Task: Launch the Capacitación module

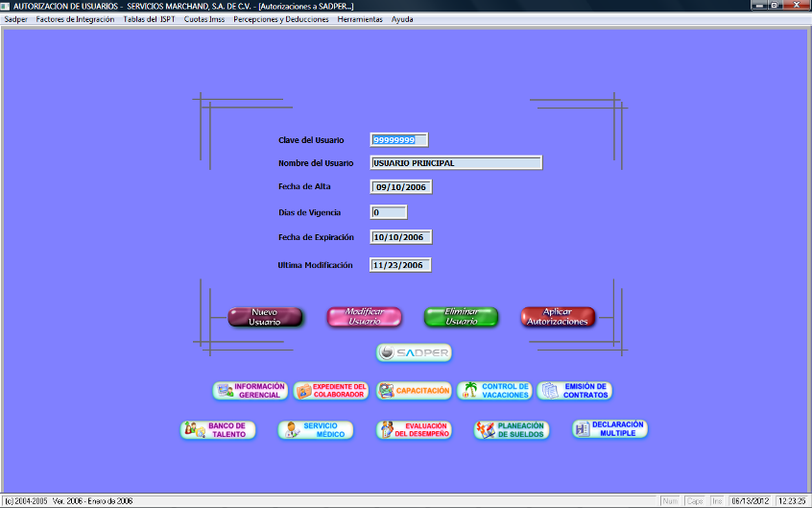Action: click(x=414, y=391)
